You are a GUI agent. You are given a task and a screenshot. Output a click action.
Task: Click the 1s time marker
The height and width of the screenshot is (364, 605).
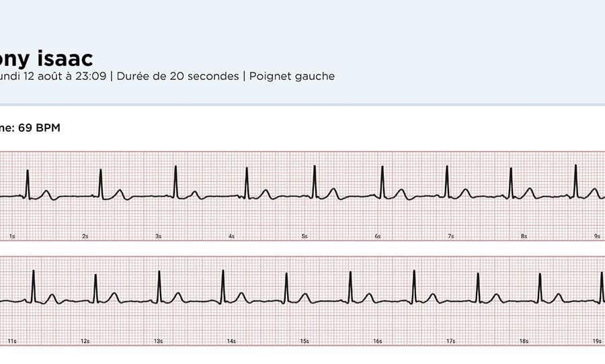pos(12,236)
